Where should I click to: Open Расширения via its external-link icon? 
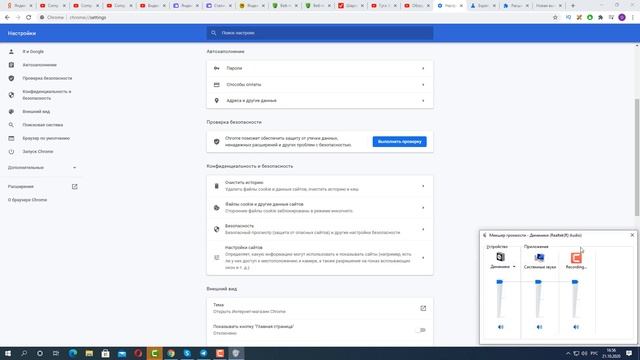pyautogui.click(x=75, y=187)
